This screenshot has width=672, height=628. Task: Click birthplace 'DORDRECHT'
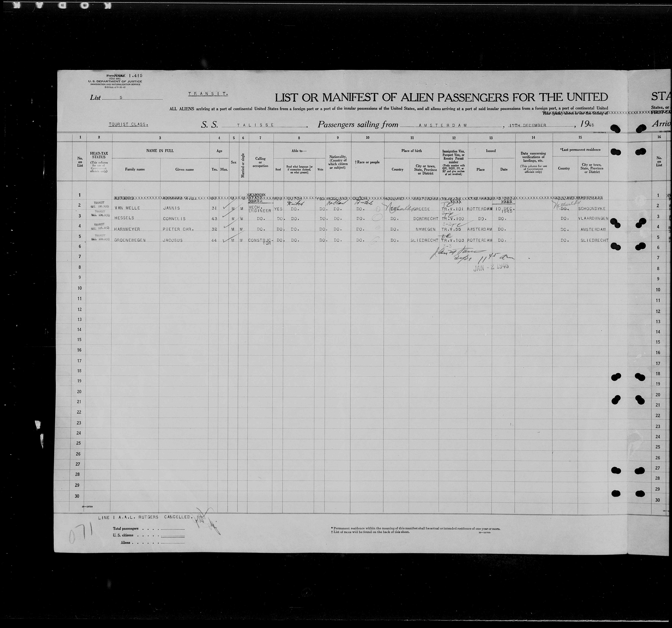(x=426, y=219)
